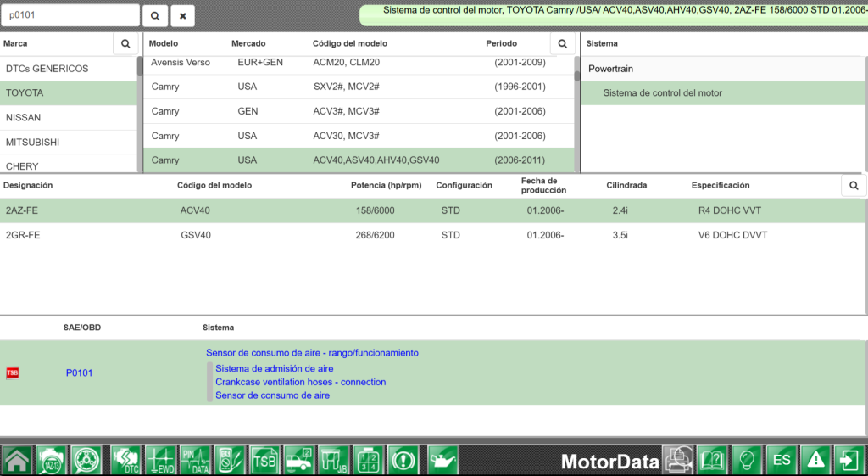Select the Avensis Verso EUR+GEN row
Viewport: 868px width, 476px height.
click(359, 64)
